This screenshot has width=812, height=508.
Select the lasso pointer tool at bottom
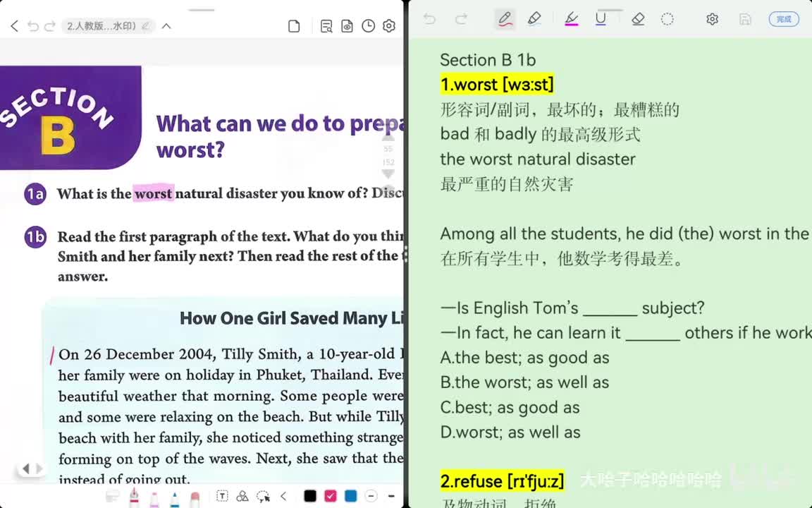[x=263, y=496]
